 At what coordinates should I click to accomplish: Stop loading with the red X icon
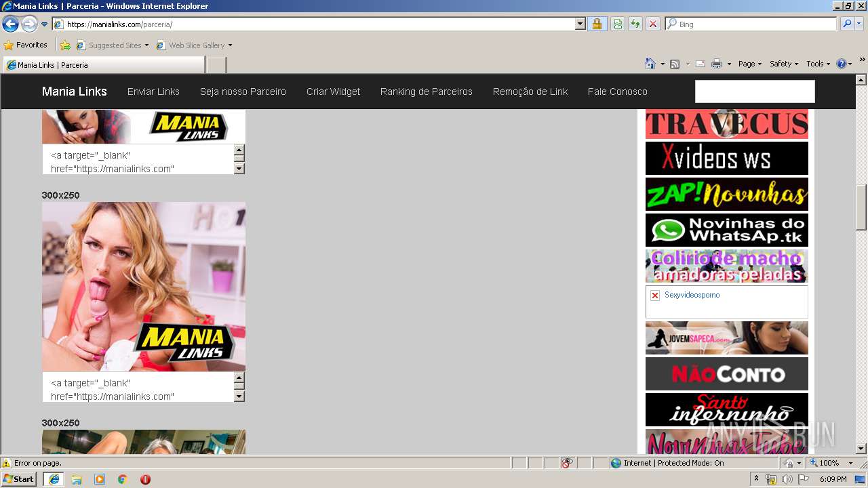pos(653,24)
